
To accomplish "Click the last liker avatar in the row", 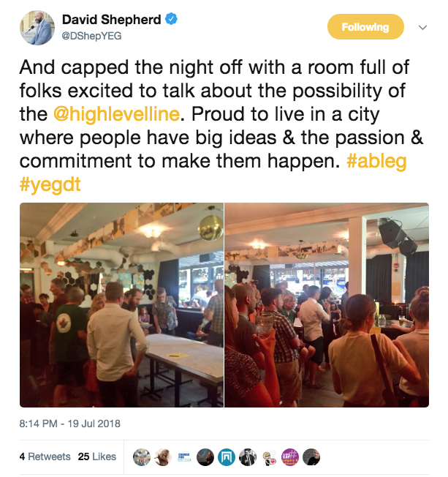I will (311, 457).
